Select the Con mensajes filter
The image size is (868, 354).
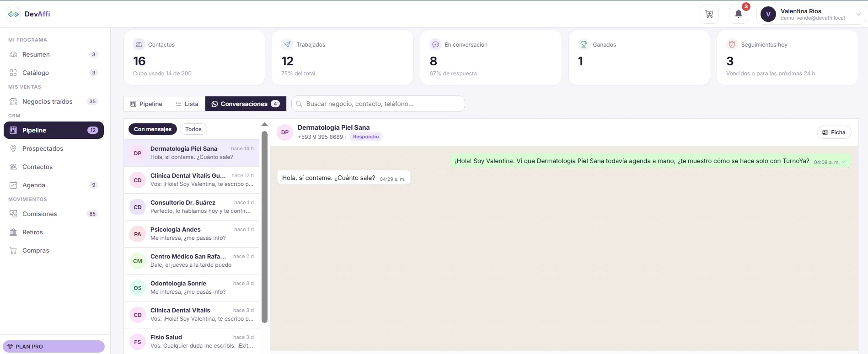(x=153, y=129)
